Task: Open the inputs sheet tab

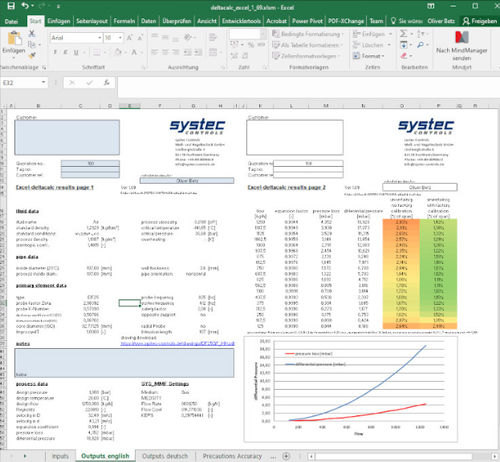Action: pos(60,456)
